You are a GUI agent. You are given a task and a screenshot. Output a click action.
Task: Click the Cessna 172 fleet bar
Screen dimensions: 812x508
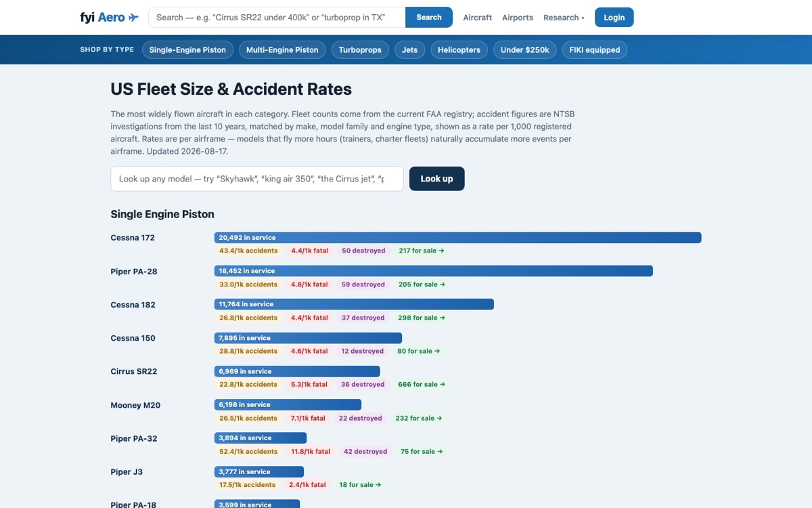[458, 238]
